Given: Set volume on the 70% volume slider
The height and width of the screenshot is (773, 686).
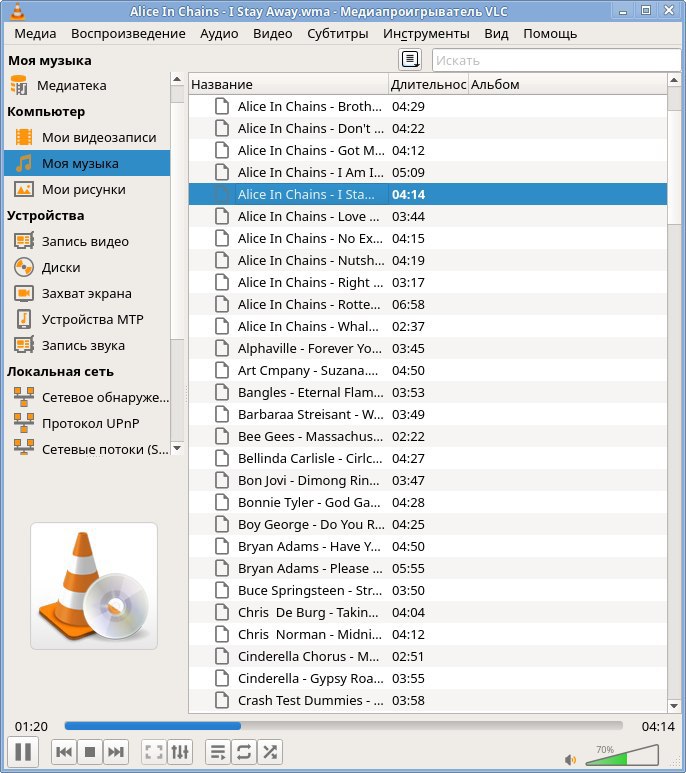Looking at the screenshot, I should coord(622,754).
